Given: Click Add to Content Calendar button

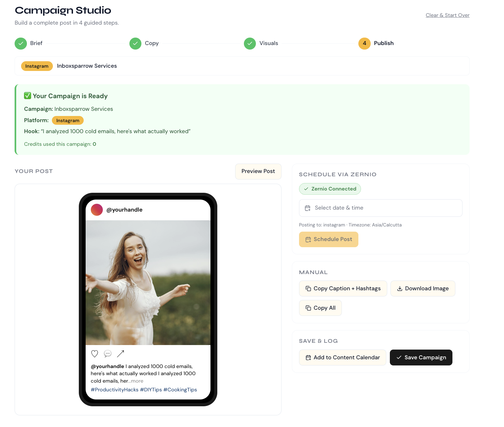Looking at the screenshot, I should (342, 357).
